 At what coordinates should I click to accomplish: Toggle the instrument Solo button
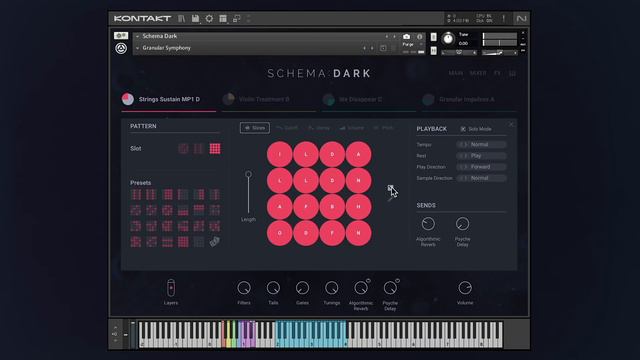tap(433, 37)
